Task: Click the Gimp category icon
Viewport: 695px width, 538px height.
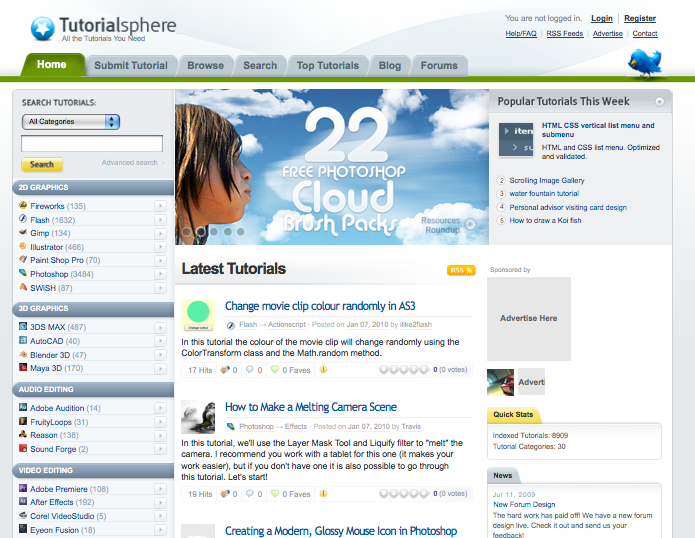Action: 23,232
